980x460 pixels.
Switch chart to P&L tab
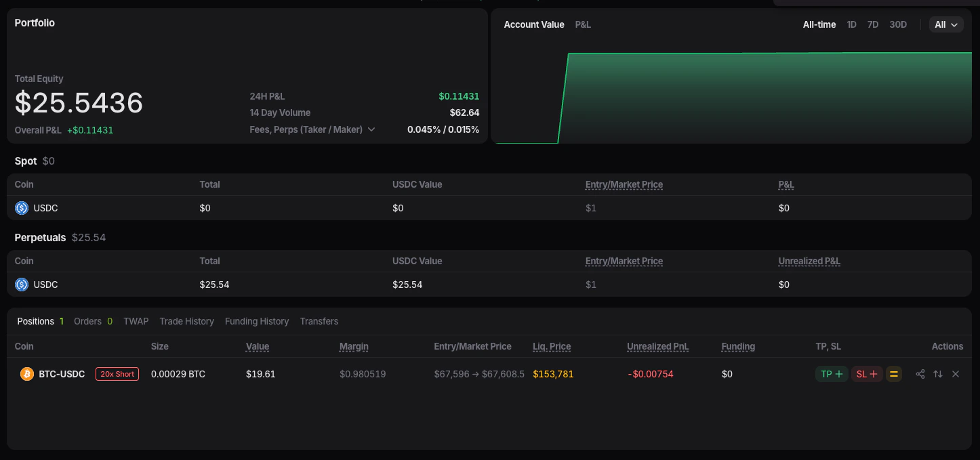point(583,24)
